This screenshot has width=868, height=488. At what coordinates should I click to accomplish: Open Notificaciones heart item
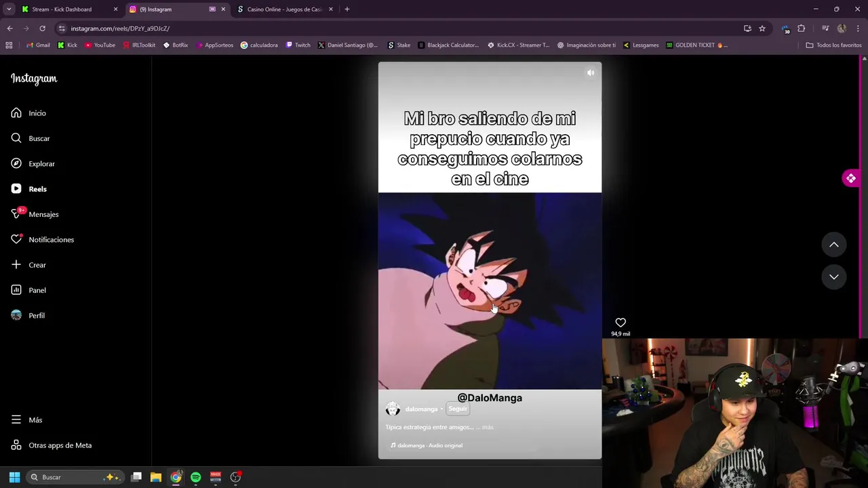[42, 240]
